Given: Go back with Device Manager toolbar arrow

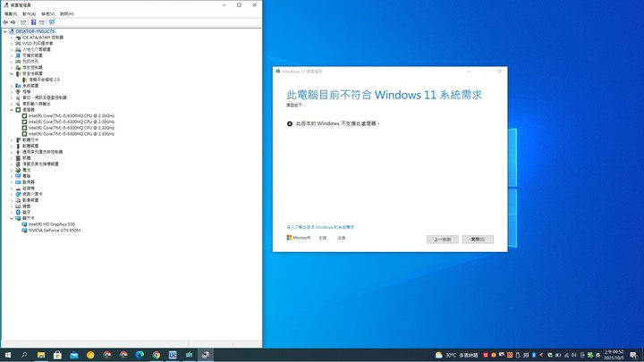Looking at the screenshot, I should click(x=5, y=22).
